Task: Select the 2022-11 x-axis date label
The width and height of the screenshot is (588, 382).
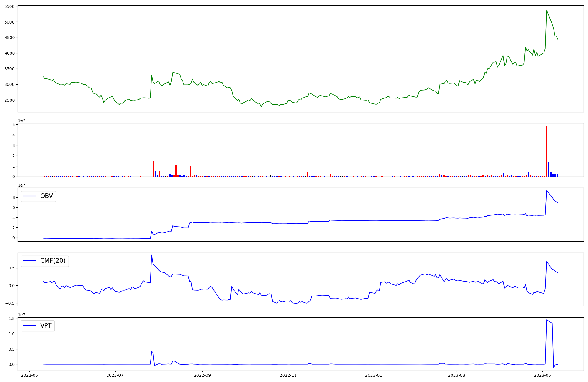Action: tap(288, 375)
